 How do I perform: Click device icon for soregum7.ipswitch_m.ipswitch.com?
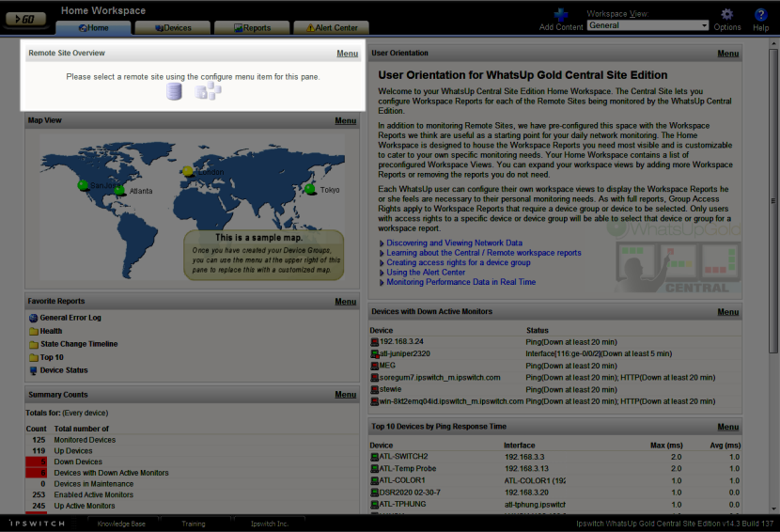(375, 378)
